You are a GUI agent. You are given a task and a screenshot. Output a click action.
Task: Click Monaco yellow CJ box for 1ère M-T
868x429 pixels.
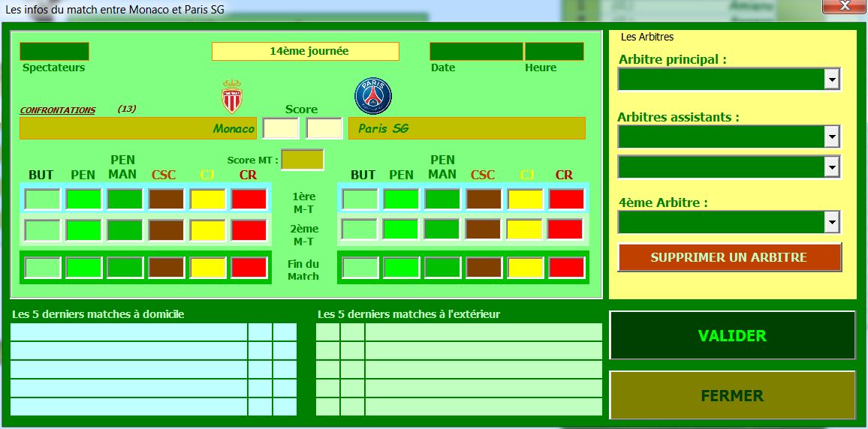[x=208, y=199]
